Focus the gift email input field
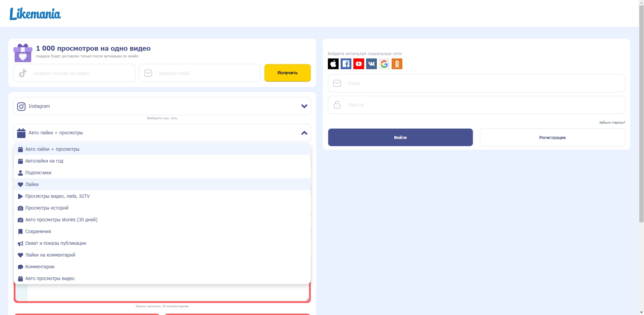Viewport: 644px width, 315px height. 200,73
